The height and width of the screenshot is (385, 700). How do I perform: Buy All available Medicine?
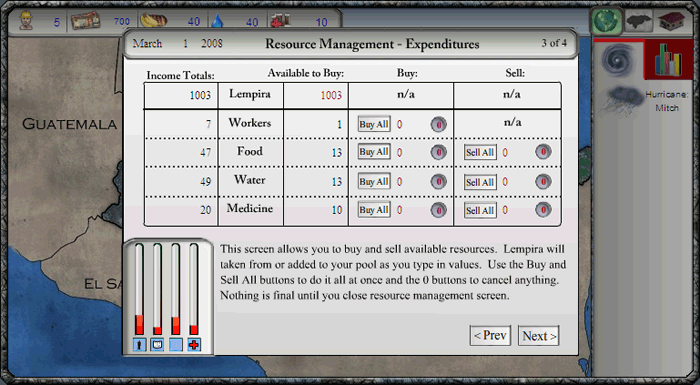tap(374, 210)
